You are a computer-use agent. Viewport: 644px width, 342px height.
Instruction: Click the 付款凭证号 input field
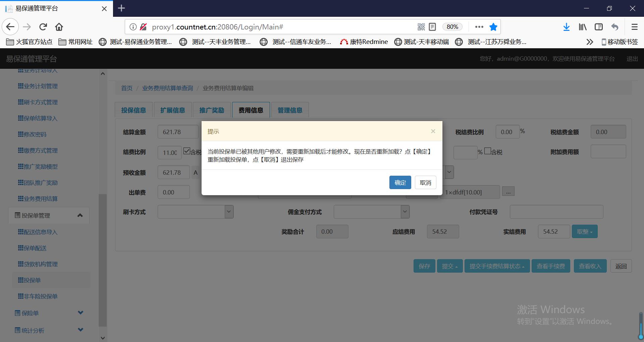556,212
